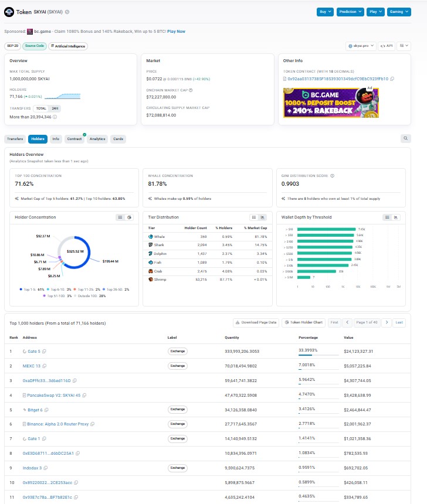
Task: Select 24H transfers toggle
Action: coord(55,108)
